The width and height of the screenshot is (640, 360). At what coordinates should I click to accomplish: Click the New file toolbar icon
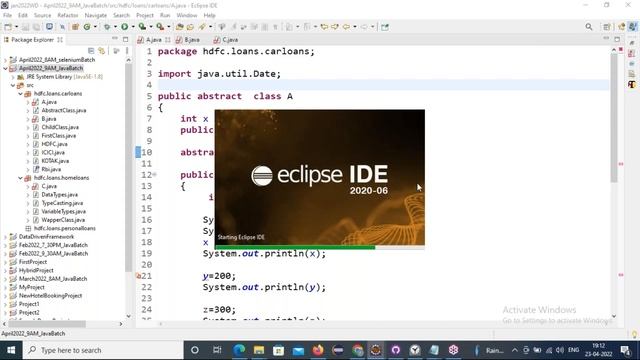click(x=8, y=27)
